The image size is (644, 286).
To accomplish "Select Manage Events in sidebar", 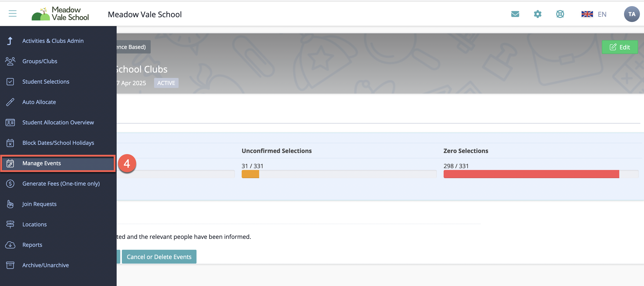I will click(x=42, y=163).
